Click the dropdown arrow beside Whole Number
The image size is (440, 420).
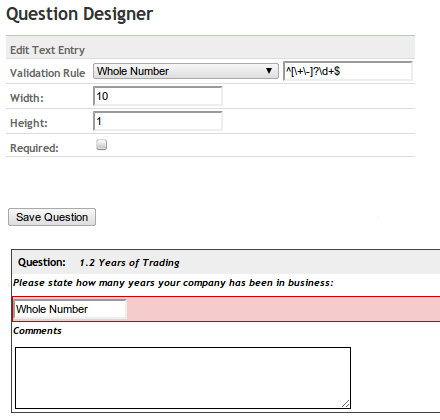[269, 71]
